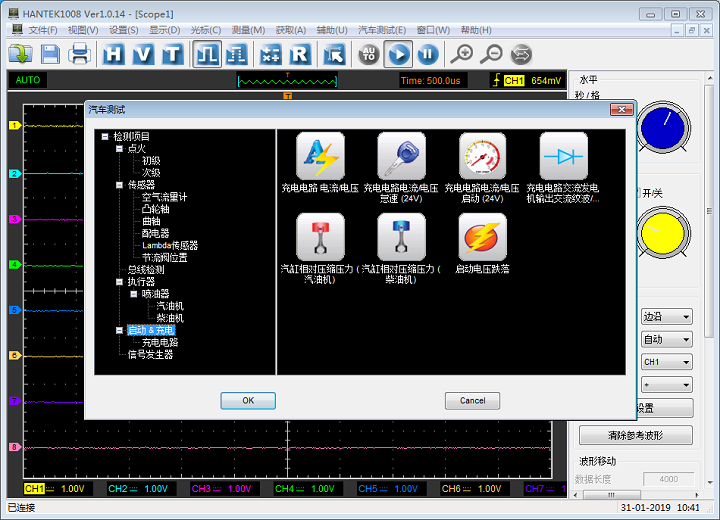Toggle the CH4 channel label at bottom

click(x=285, y=489)
